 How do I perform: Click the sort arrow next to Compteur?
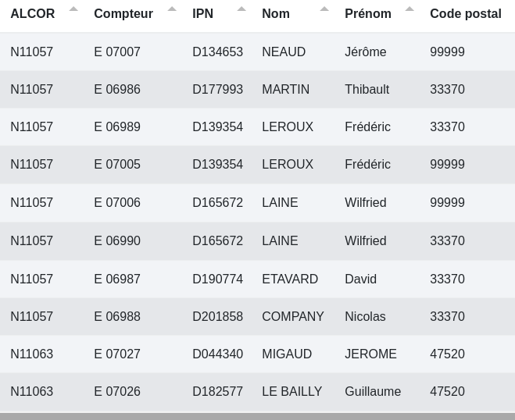[x=172, y=9]
